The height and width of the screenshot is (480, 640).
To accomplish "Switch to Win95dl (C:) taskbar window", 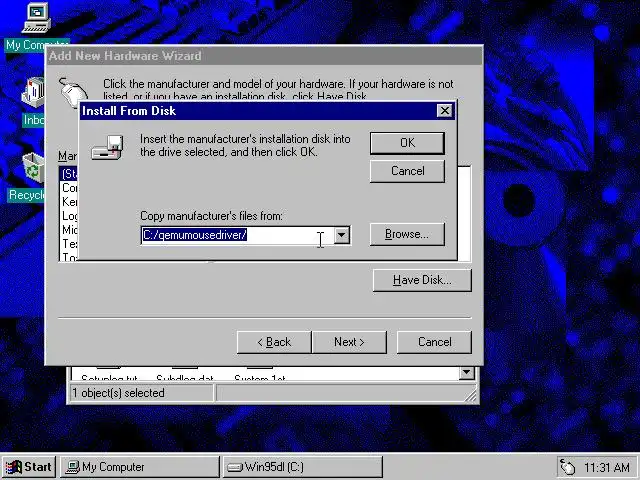I will 302,467.
